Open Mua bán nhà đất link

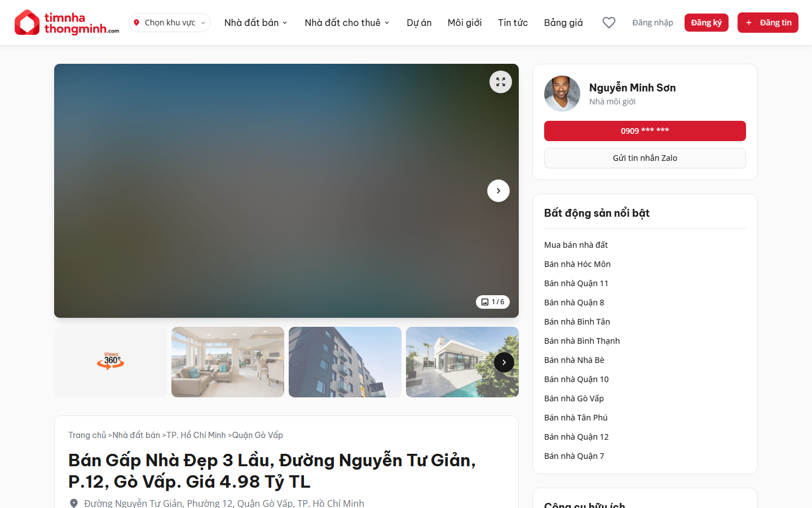(x=576, y=245)
